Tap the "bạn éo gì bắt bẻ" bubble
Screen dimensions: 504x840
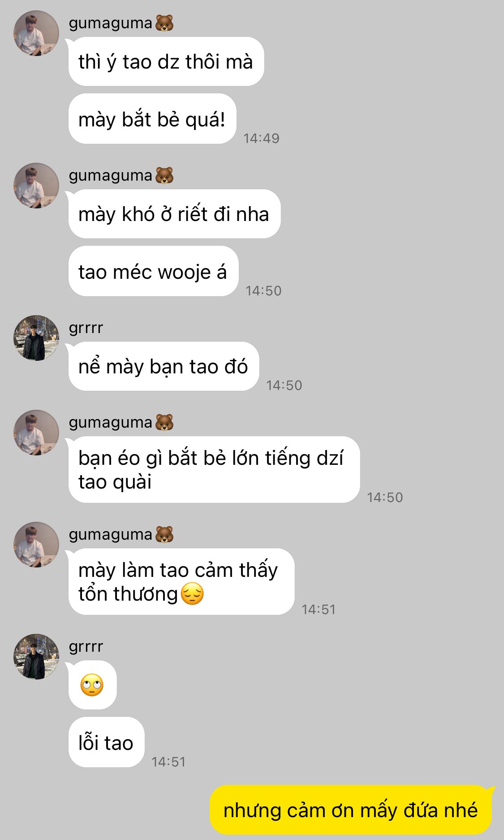click(214, 469)
